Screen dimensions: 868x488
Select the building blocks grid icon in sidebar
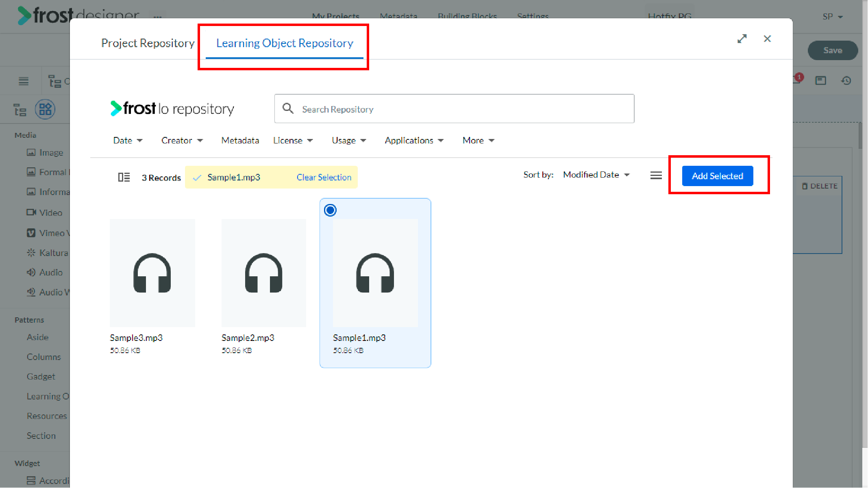pos(45,109)
